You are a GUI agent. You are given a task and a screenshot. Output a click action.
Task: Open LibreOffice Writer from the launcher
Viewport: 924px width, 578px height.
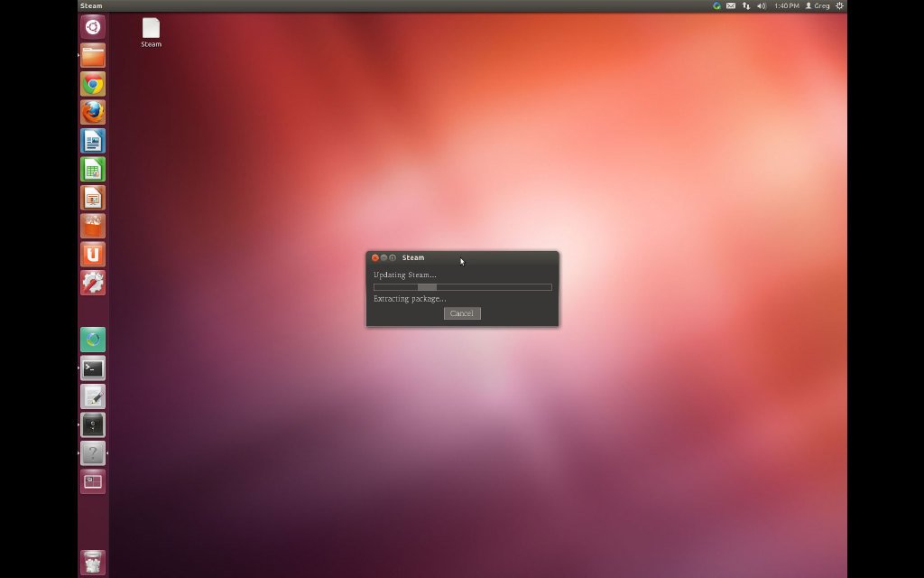(x=93, y=141)
